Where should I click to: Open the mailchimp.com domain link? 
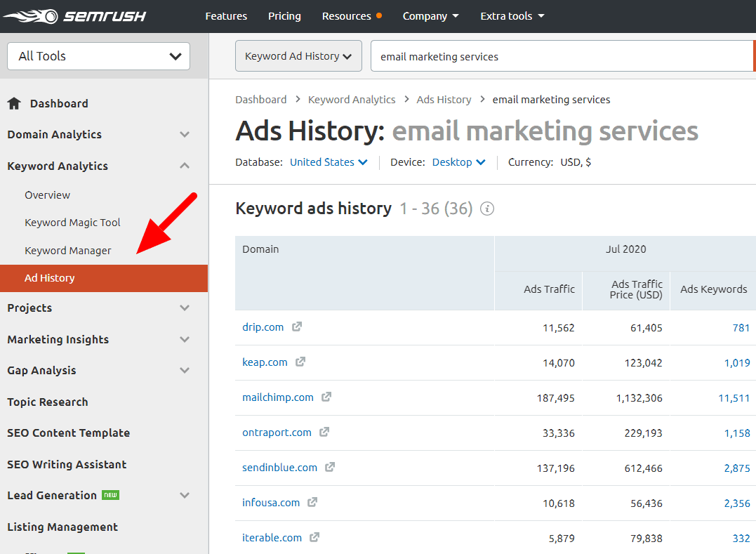pyautogui.click(x=278, y=397)
